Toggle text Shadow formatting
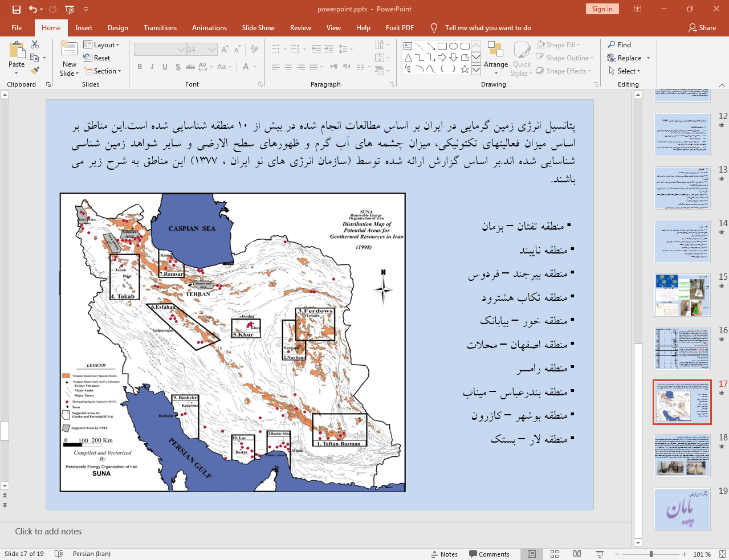 (x=178, y=67)
